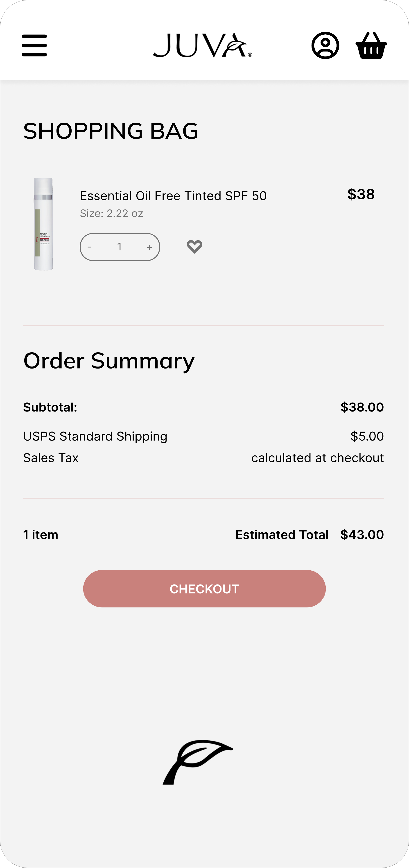
Task: Click the $38.00 subtotal amount
Action: tap(362, 407)
